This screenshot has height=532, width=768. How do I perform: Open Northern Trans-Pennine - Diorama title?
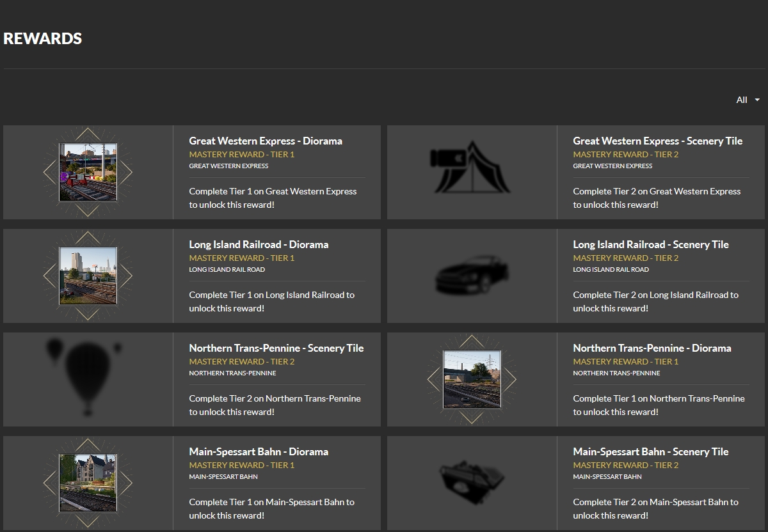point(652,348)
